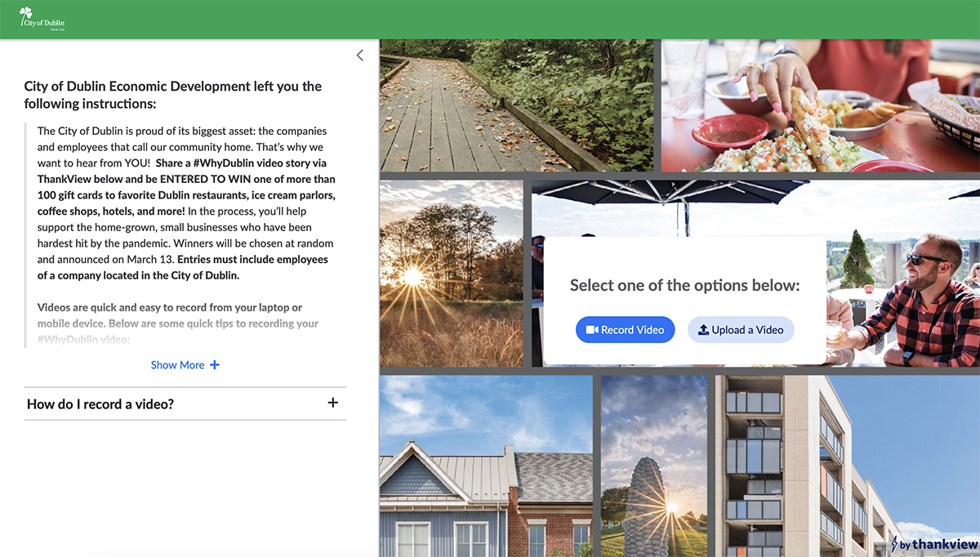This screenshot has height=557, width=980.
Task: Click the camera icon on Record Video
Action: pos(593,330)
